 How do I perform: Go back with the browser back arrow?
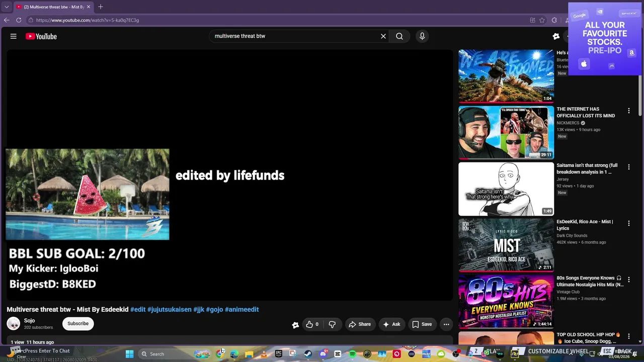[x=7, y=20]
